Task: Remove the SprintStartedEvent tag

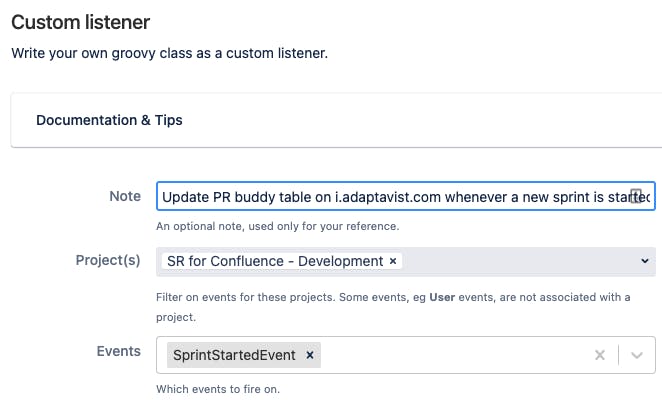Action: click(309, 355)
